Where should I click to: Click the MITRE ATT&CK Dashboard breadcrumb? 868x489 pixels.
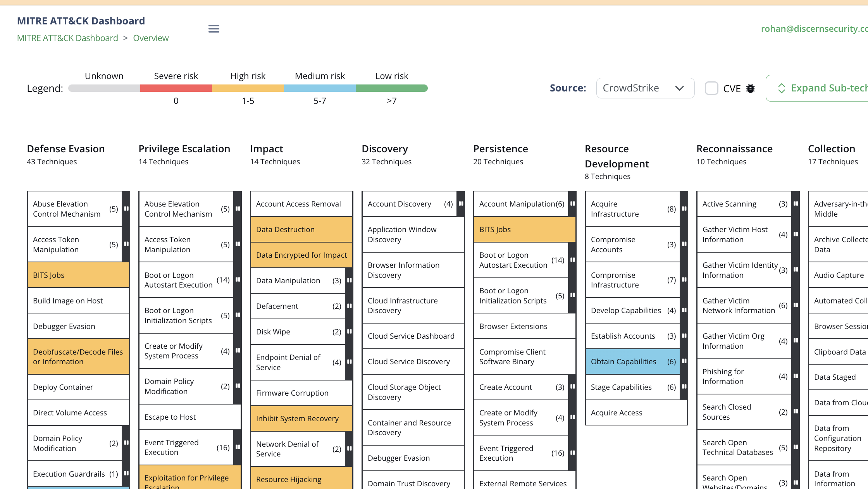[67, 38]
